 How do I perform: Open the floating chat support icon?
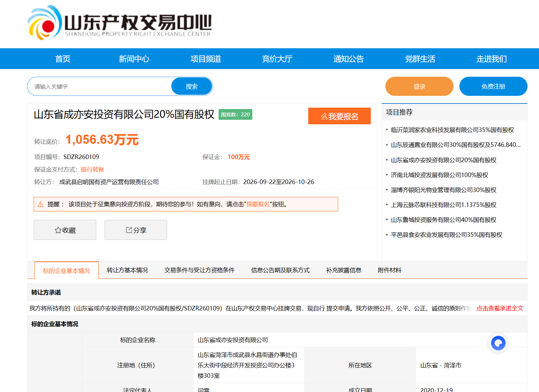coord(498,343)
